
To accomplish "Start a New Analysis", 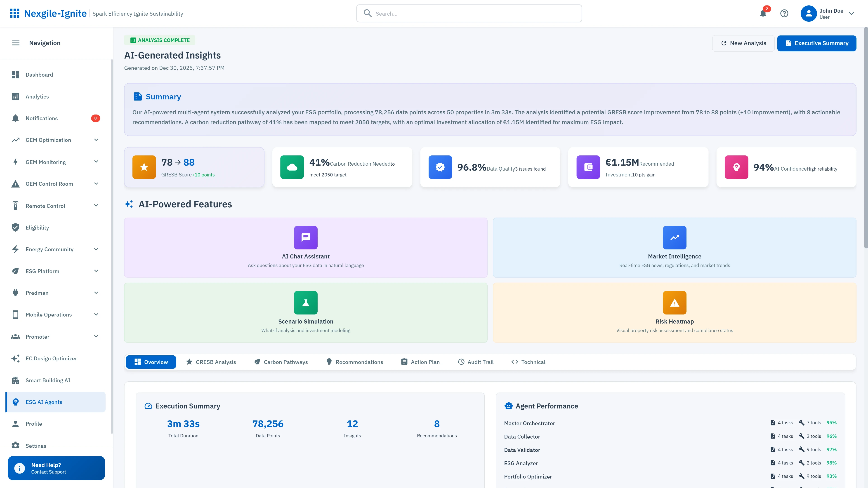I will point(743,43).
